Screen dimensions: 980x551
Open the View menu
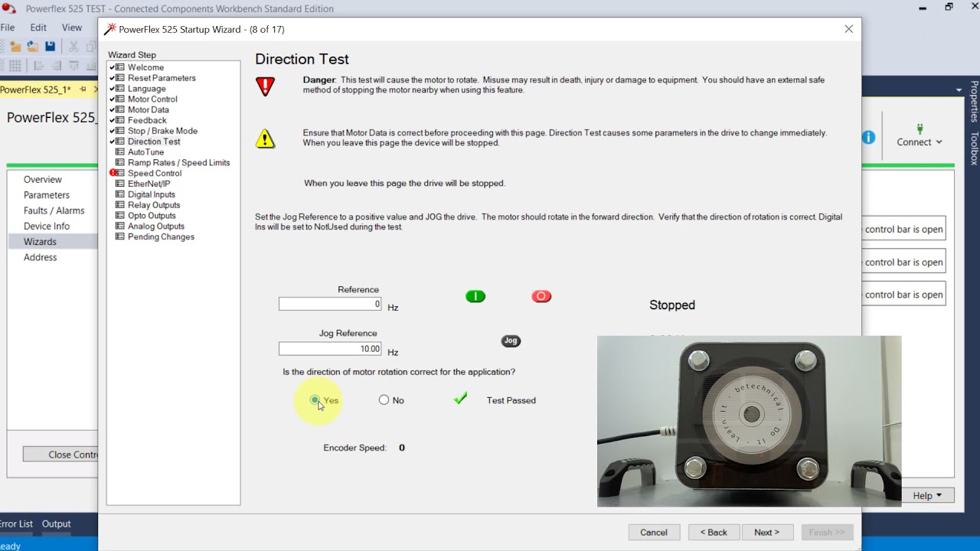72,28
